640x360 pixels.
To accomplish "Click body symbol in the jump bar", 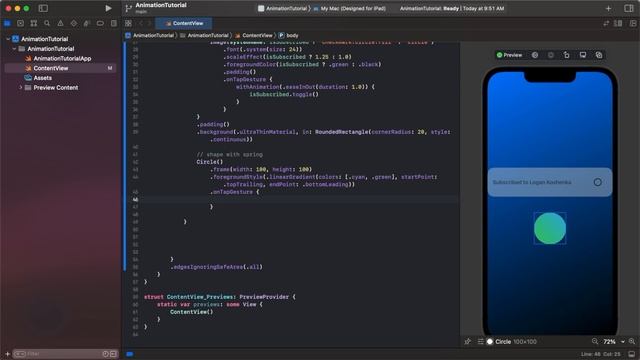I will click(289, 36).
